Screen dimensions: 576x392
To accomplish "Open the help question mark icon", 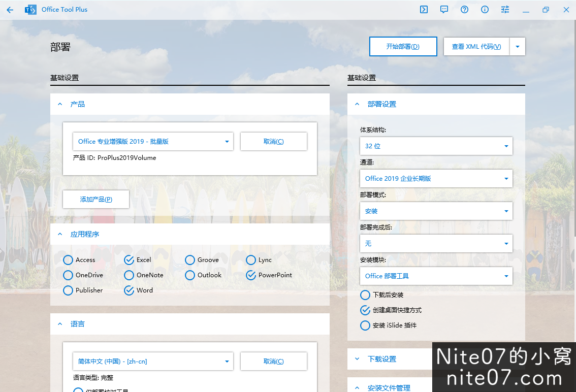I will click(x=464, y=10).
